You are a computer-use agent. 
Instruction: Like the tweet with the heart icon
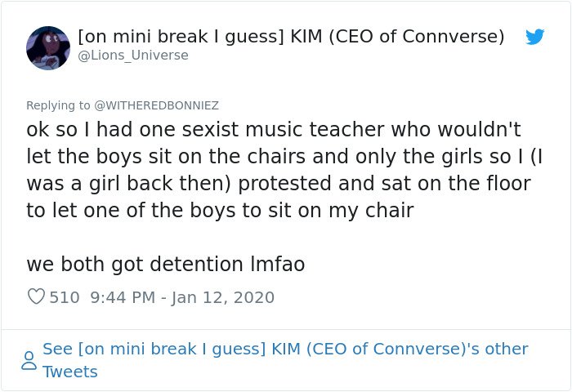click(36, 296)
